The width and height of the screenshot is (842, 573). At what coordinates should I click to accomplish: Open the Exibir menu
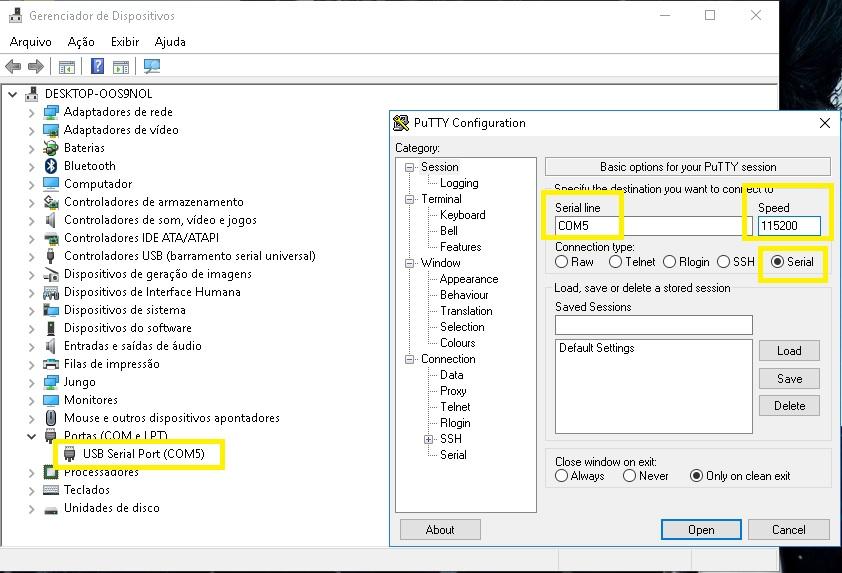125,42
